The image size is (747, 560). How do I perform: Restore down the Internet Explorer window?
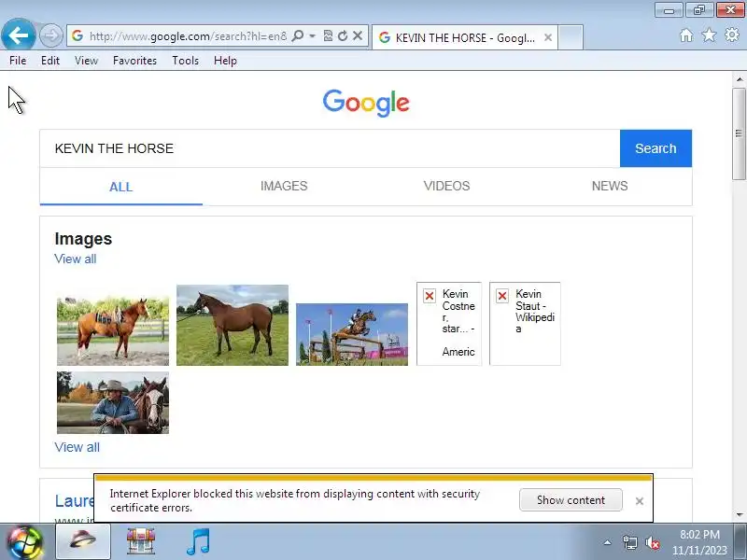698,9
